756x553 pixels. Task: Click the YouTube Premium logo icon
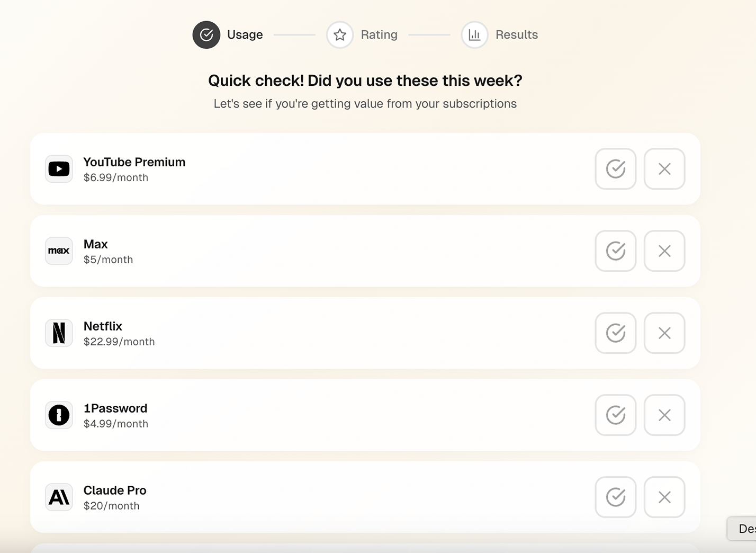pyautogui.click(x=59, y=169)
